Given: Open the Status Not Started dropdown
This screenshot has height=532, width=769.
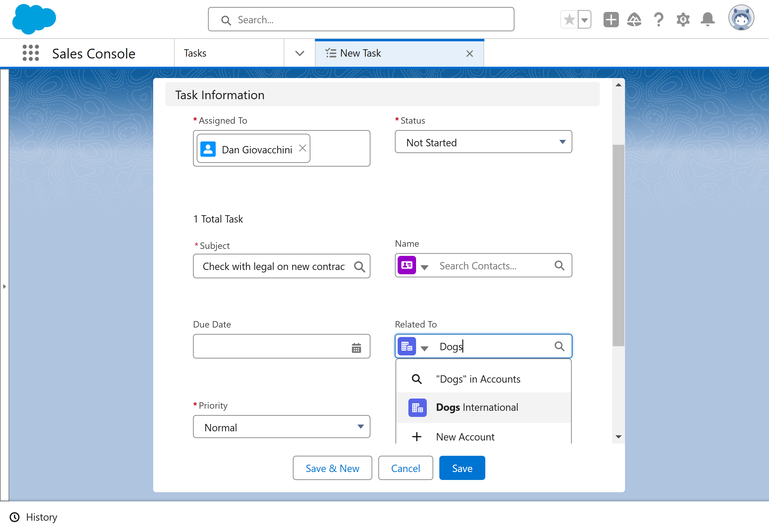Looking at the screenshot, I should (483, 142).
